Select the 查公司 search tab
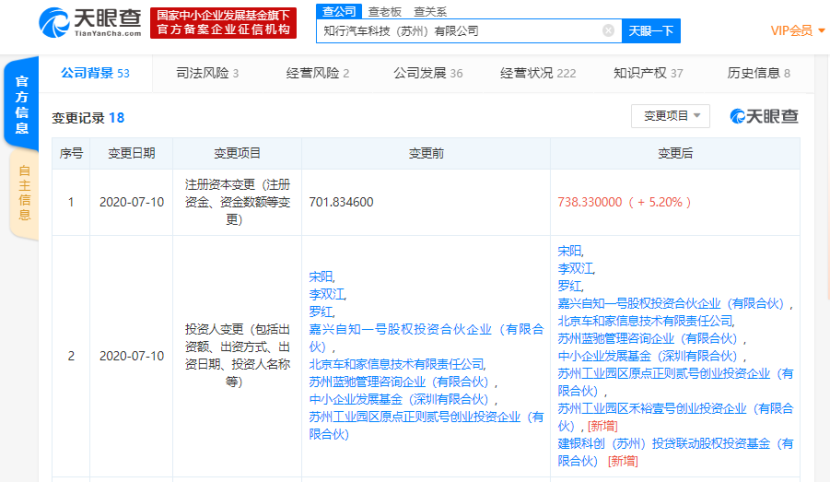Image resolution: width=830 pixels, height=482 pixels. [337, 11]
